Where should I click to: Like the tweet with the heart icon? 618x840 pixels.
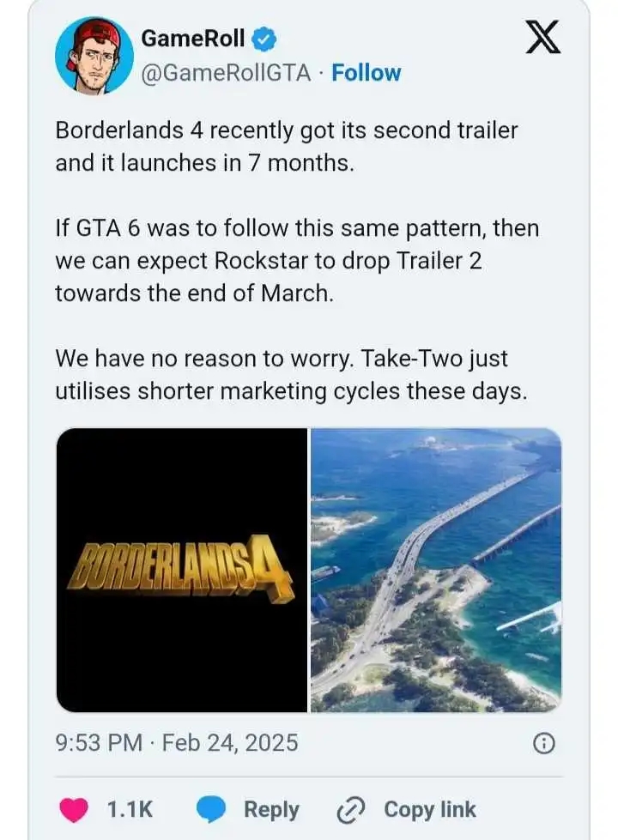[x=74, y=809]
